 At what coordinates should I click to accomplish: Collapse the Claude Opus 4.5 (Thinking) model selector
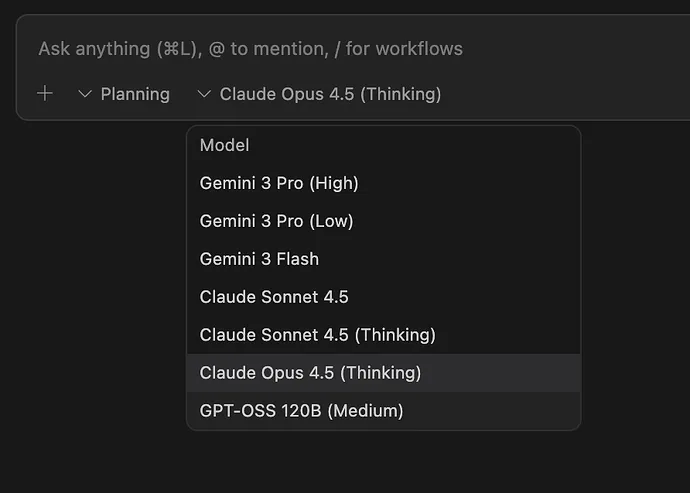[329, 94]
